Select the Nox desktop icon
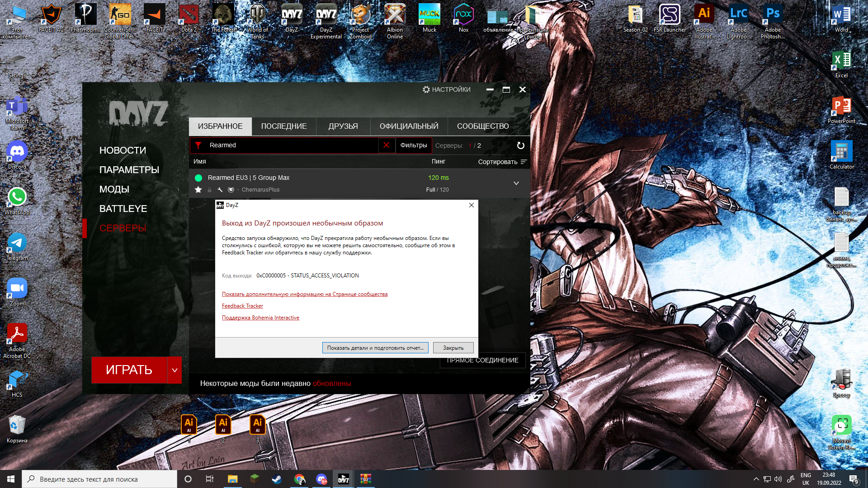 point(463,19)
